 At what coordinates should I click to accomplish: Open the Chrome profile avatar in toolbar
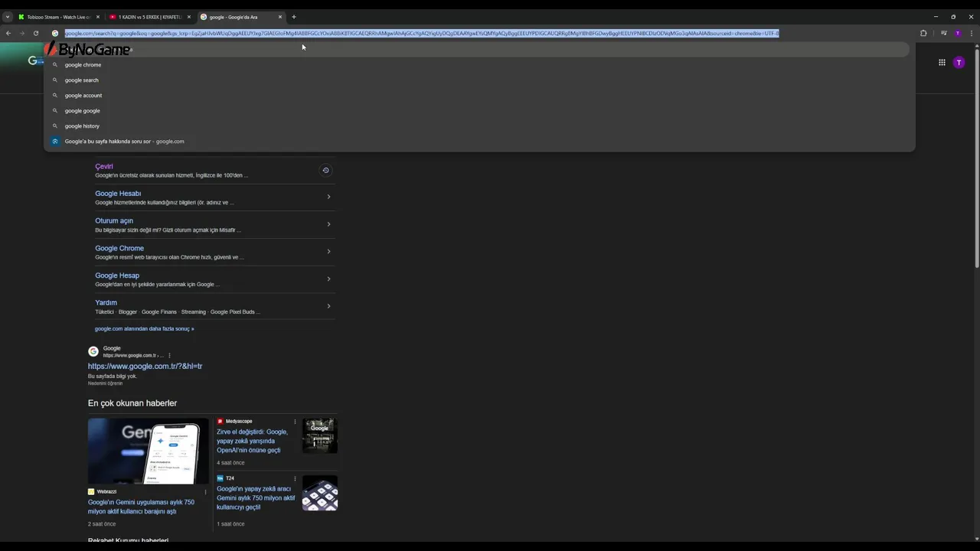pos(957,33)
